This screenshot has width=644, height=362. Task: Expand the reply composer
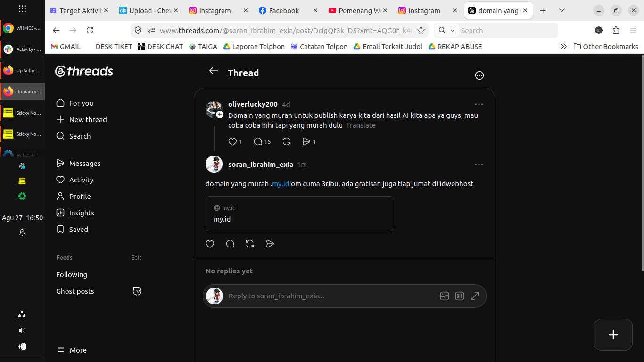point(475,296)
